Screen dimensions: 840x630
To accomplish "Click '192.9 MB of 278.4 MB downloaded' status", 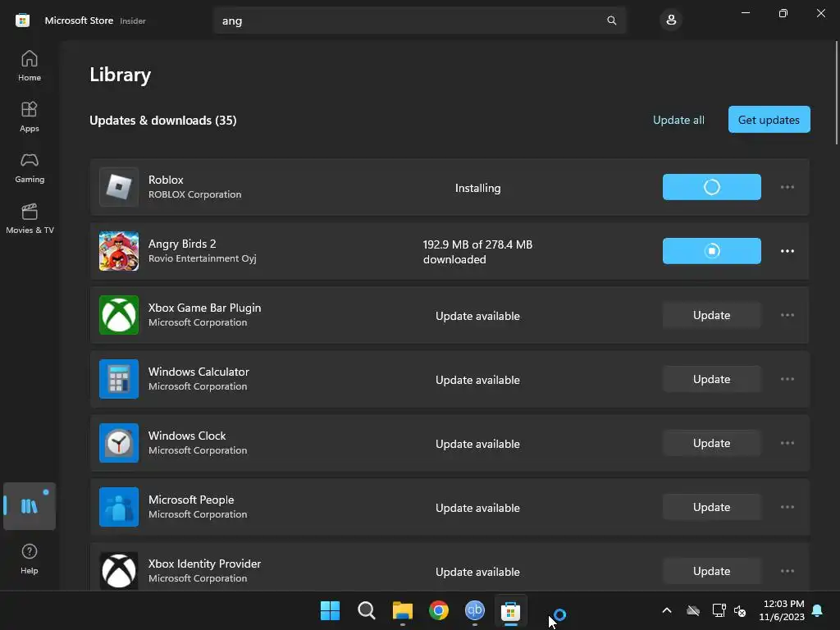I will coord(477,252).
